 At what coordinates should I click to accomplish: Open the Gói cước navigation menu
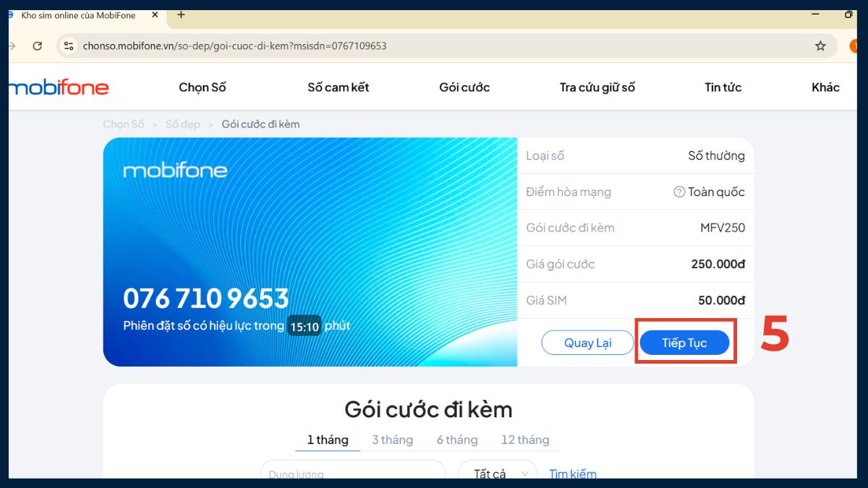pos(464,87)
